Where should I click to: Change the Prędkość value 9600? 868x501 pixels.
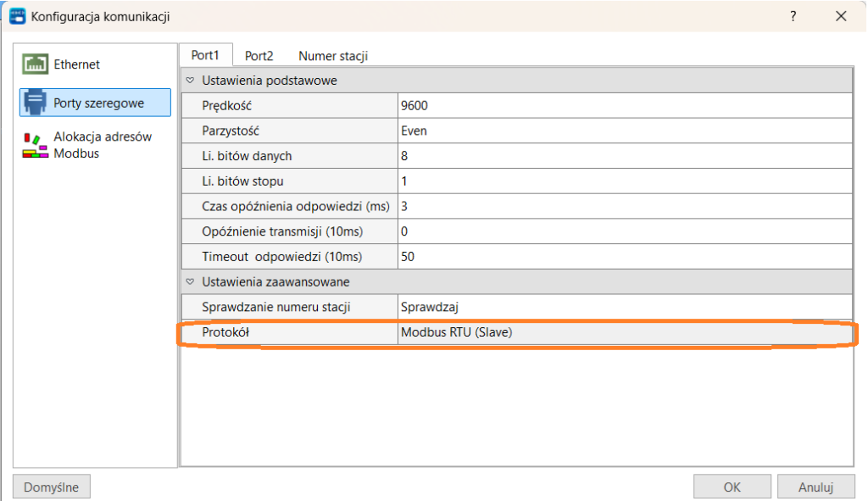point(625,106)
